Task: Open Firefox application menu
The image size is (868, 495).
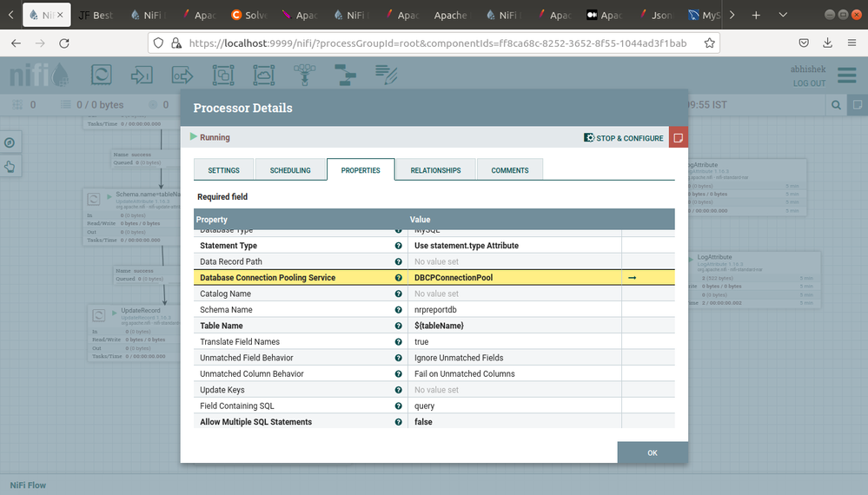Action: (x=852, y=43)
